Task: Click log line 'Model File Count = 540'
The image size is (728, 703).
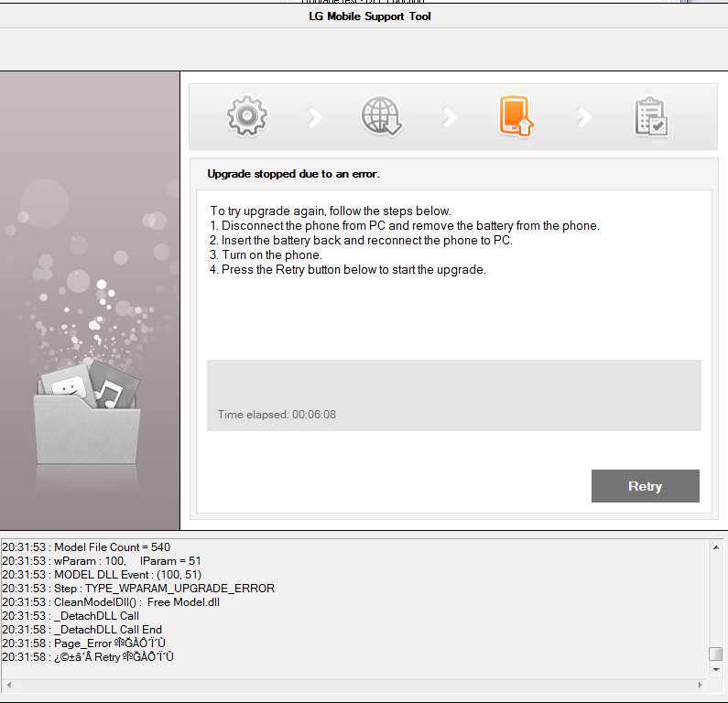Action: (86, 547)
